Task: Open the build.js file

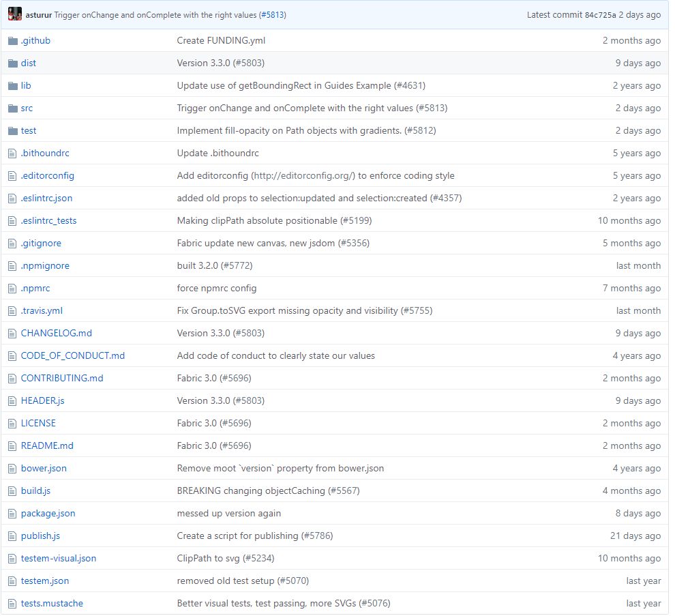Action: 35,491
